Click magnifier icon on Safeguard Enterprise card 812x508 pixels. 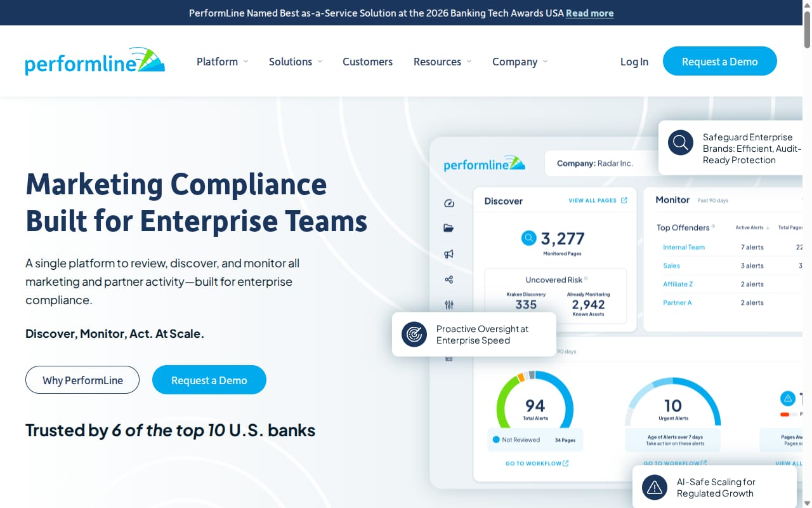(681, 142)
